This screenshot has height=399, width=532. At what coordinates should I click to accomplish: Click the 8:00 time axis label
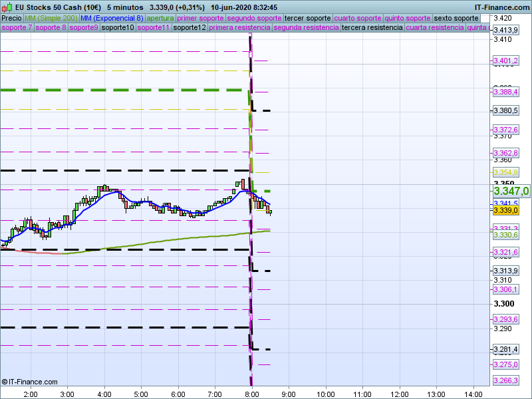click(x=251, y=394)
